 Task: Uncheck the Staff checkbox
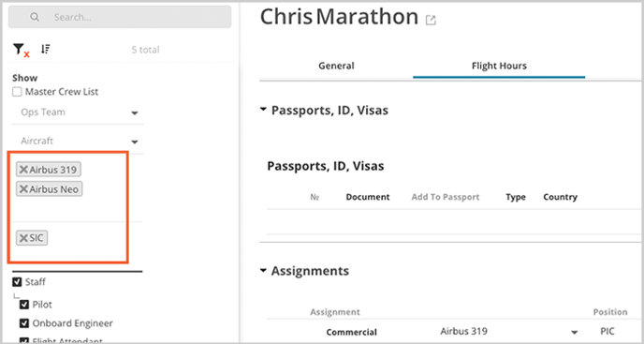pyautogui.click(x=17, y=282)
